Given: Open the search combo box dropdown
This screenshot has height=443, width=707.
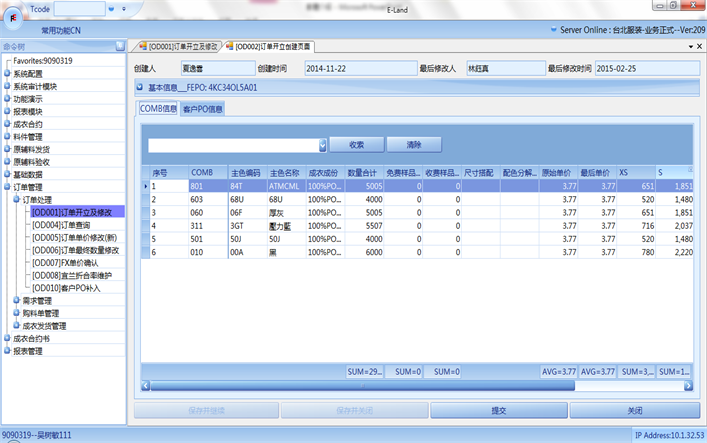Looking at the screenshot, I should (x=318, y=145).
